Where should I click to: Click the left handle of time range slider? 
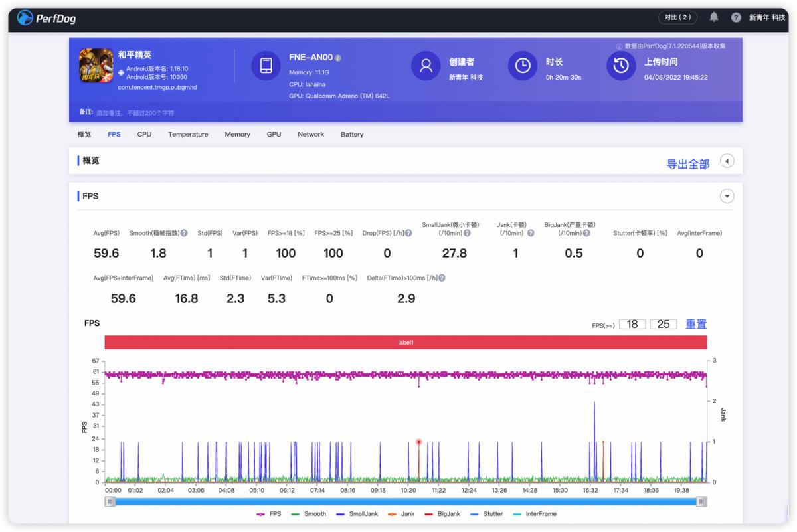[x=110, y=502]
